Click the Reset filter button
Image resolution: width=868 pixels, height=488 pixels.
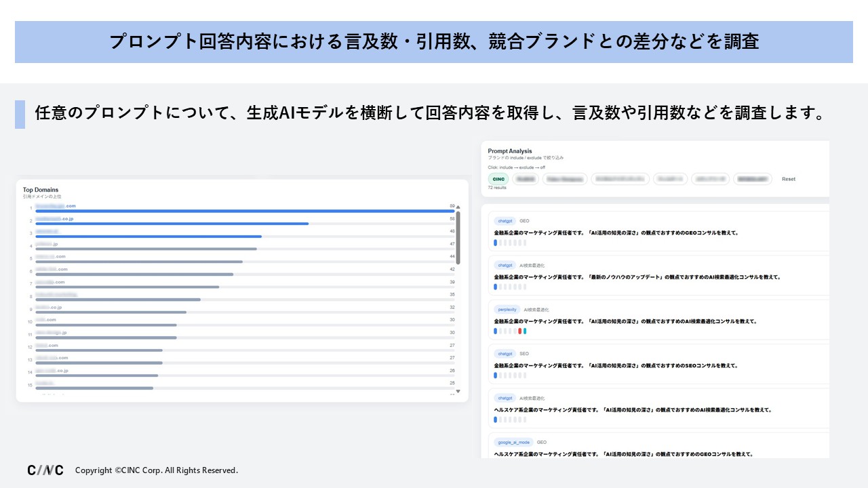coord(788,179)
